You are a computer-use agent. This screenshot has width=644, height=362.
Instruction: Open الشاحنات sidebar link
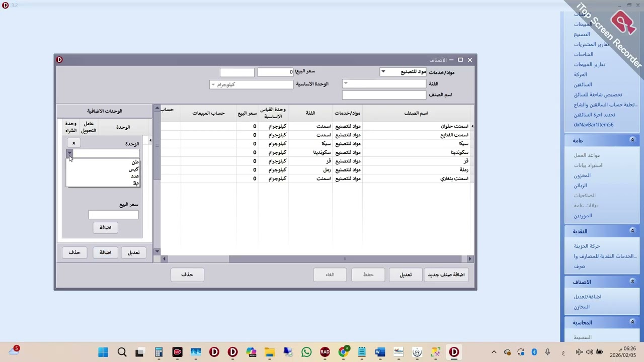(x=583, y=54)
